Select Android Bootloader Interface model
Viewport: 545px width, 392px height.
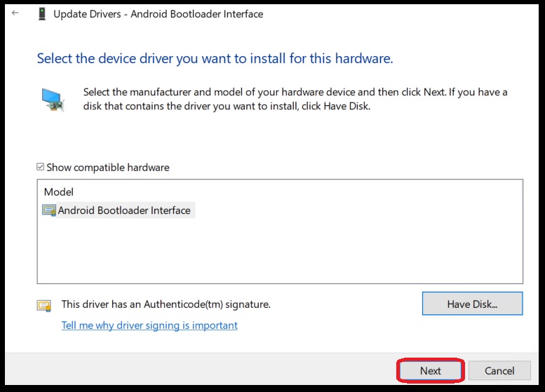118,210
